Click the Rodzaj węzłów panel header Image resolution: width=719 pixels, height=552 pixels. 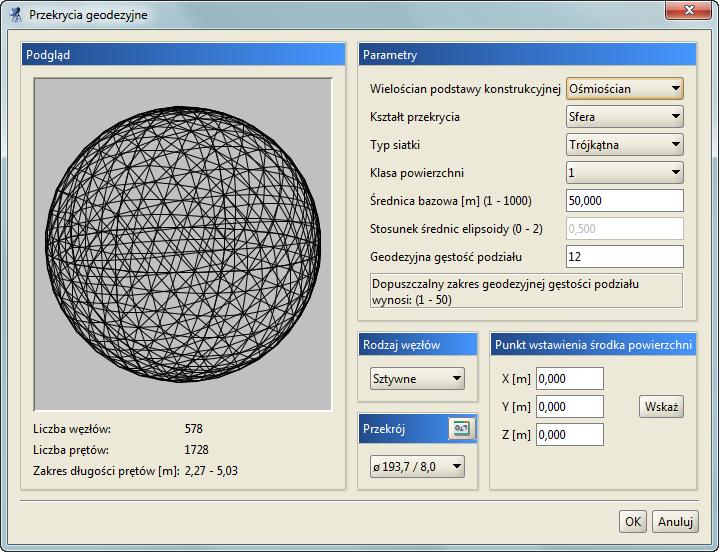418,345
